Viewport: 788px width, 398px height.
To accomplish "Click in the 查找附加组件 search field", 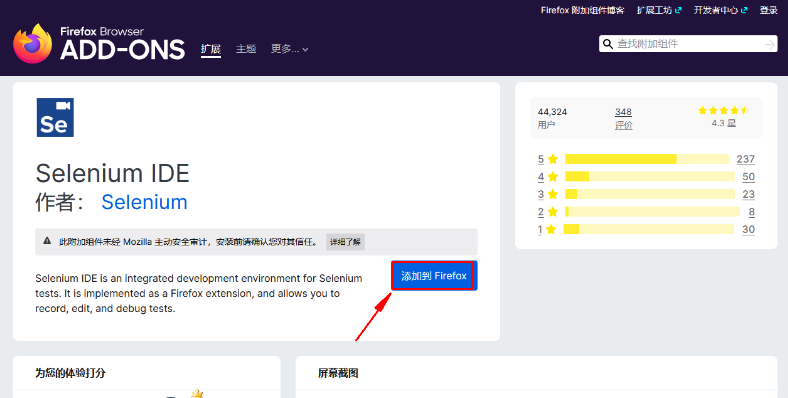I will click(687, 44).
